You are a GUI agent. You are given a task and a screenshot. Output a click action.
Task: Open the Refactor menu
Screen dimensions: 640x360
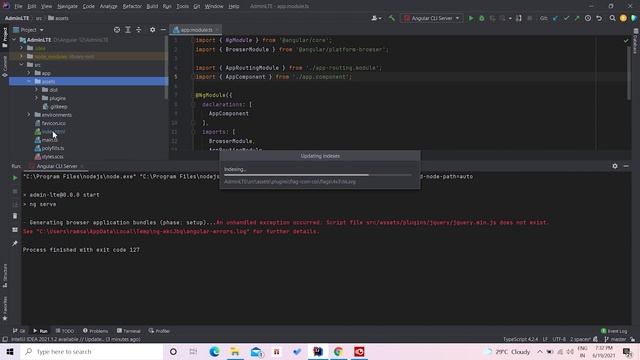click(132, 6)
